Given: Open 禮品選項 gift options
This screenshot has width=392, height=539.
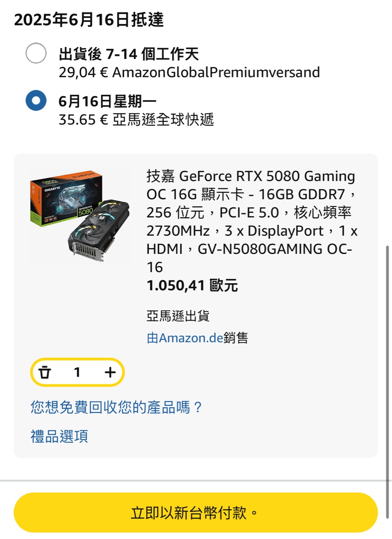Looking at the screenshot, I should [x=59, y=436].
